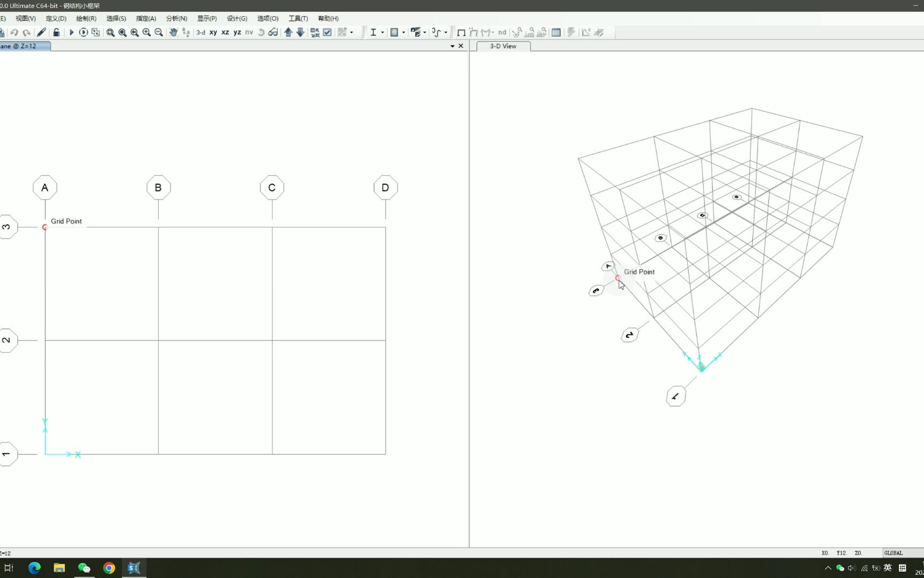Click the Rubber Band Zoom magnifier icon
Screen dimensions: 924x578
coord(110,33)
